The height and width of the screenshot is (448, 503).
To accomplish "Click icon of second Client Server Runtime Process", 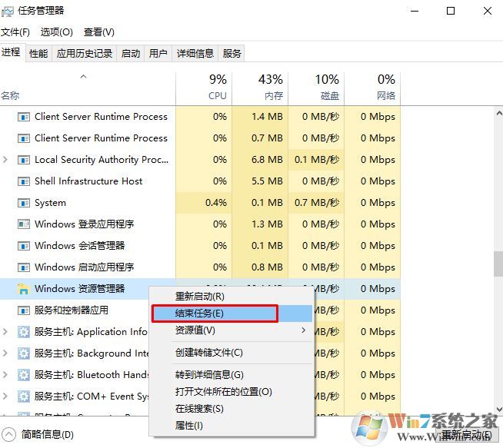I will (23, 138).
